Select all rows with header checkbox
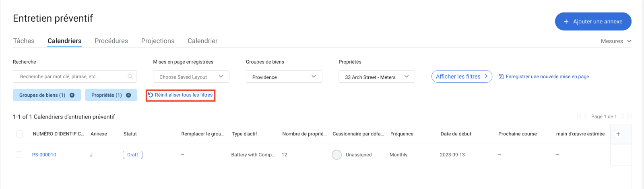Viewport: 644px width, 189px height. coord(20,134)
